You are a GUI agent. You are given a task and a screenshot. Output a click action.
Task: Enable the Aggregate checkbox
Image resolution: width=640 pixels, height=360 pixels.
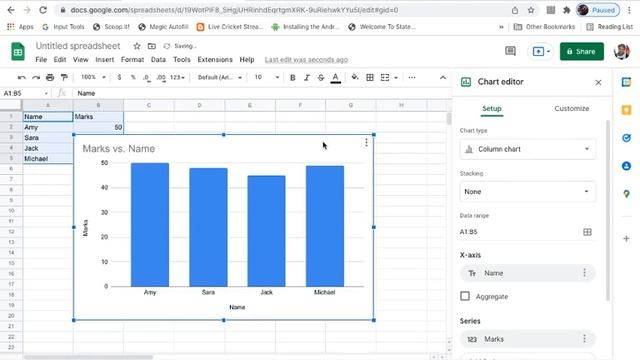(465, 296)
